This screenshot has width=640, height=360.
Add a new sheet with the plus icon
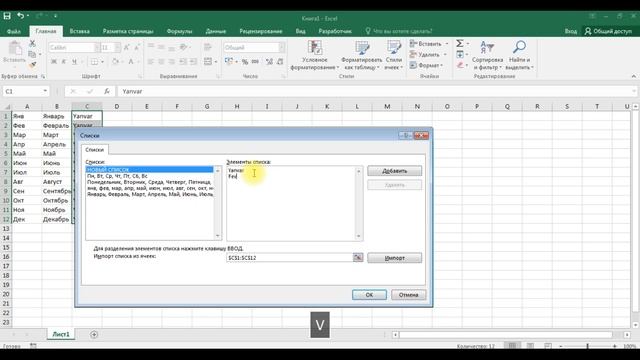94,334
